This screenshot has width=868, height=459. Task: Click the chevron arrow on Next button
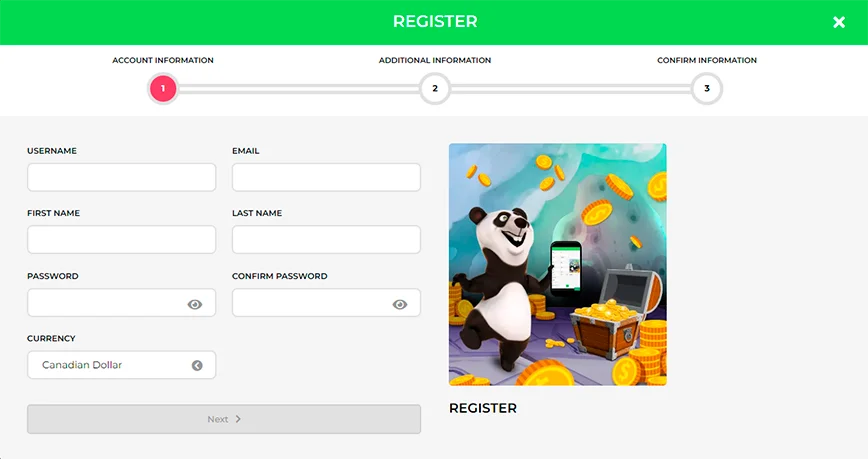tap(238, 419)
